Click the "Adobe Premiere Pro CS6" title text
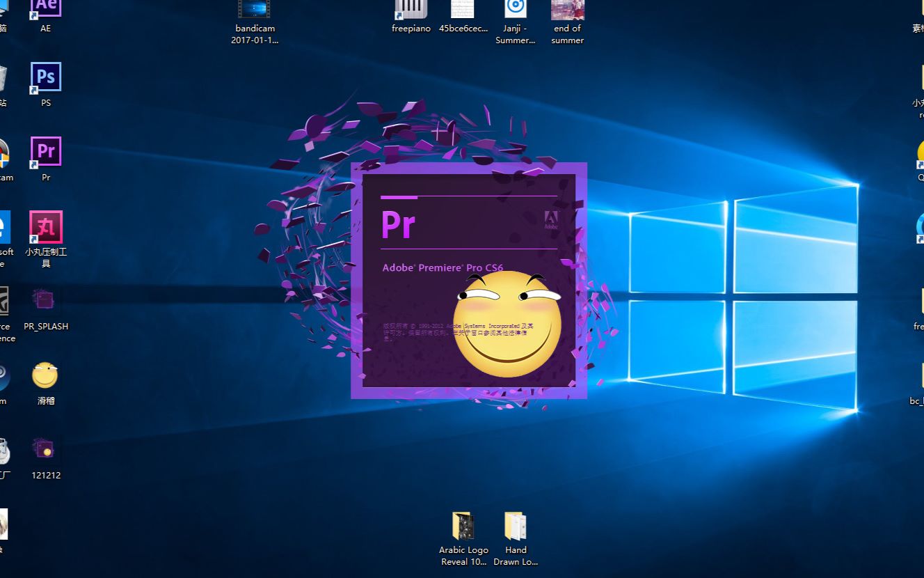The image size is (924, 578). pyautogui.click(x=443, y=267)
